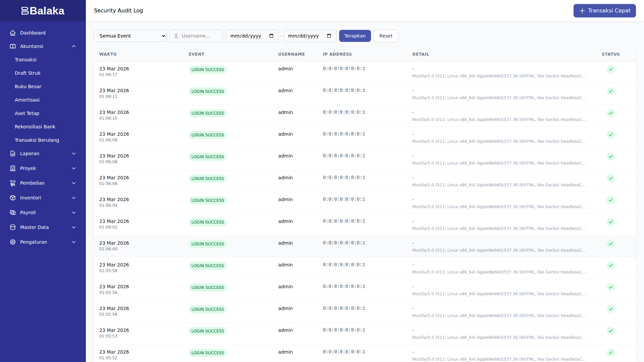Click the Payroll coin icon
The image size is (644, 362).
coord(13,213)
